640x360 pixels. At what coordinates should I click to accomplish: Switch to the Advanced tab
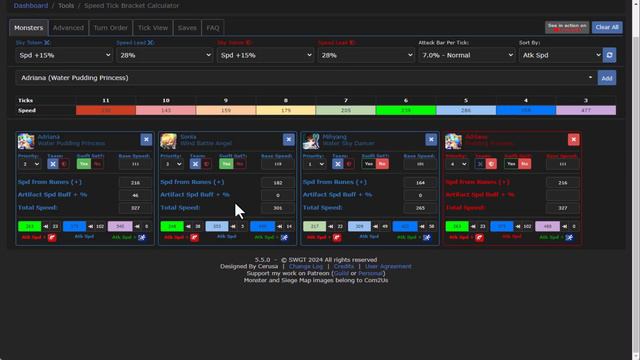click(68, 28)
